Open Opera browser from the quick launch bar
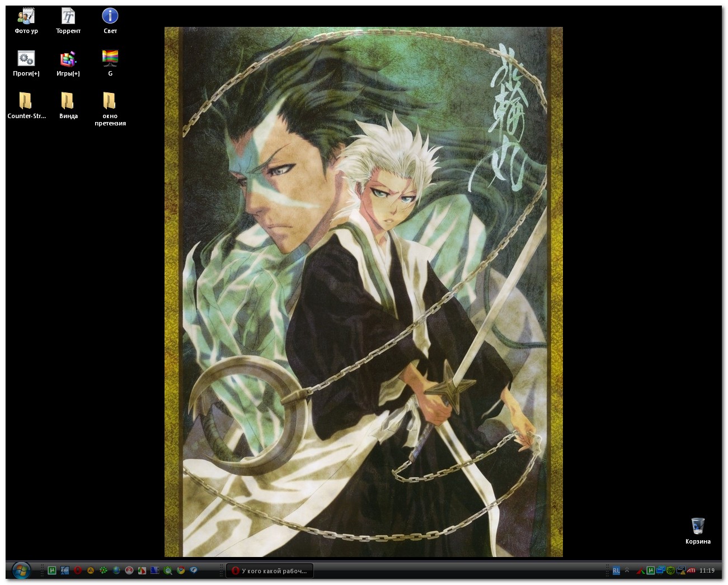 (78, 570)
